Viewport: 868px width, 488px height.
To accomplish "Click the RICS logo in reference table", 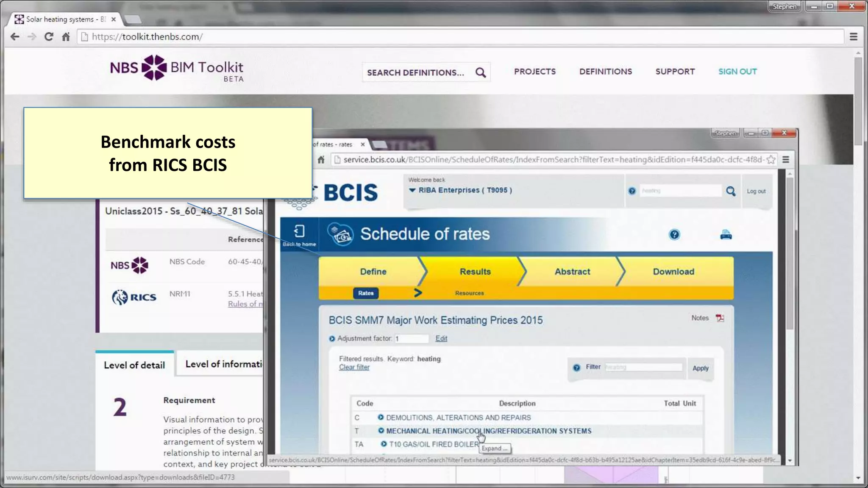I will click(x=134, y=297).
